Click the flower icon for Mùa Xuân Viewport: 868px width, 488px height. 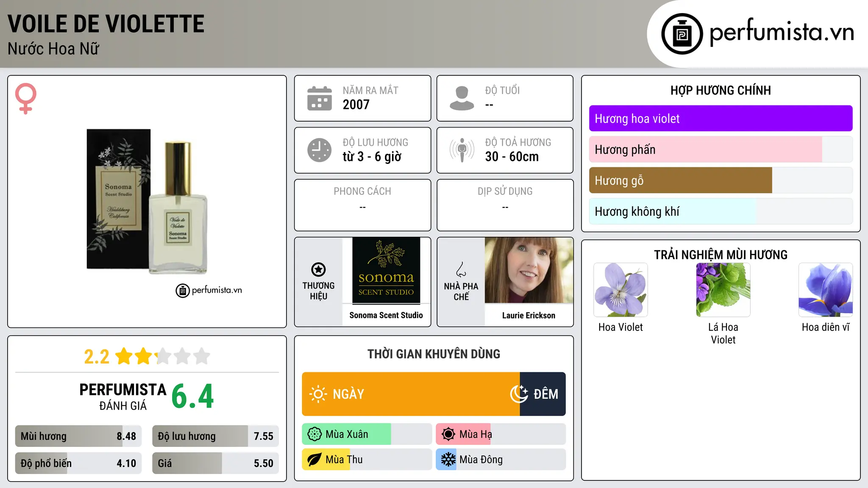point(314,434)
